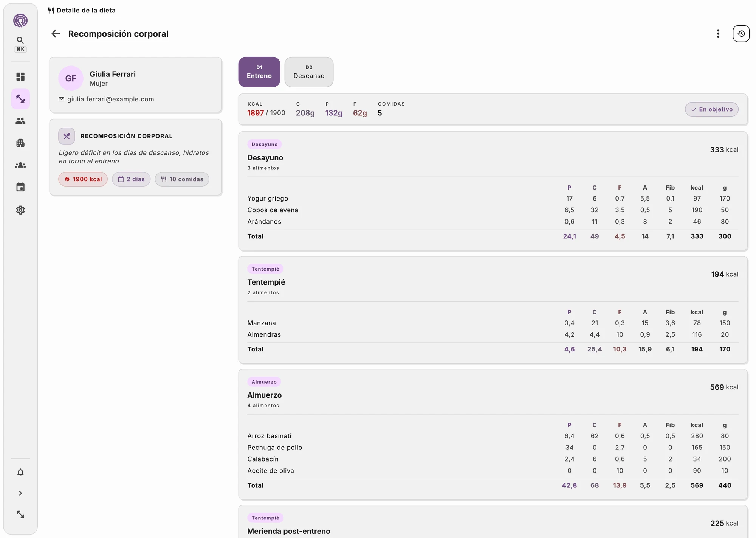Open the building organization icon
Viewport: 756px width, 538px height.
pos(20,143)
